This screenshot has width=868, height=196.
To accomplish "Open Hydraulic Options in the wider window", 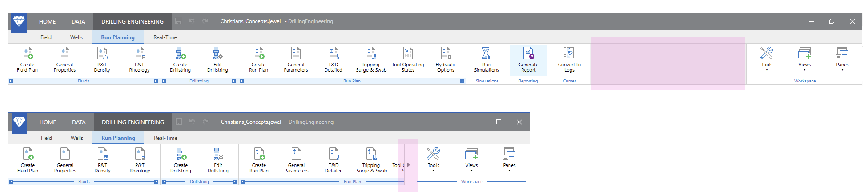I will coord(446,60).
